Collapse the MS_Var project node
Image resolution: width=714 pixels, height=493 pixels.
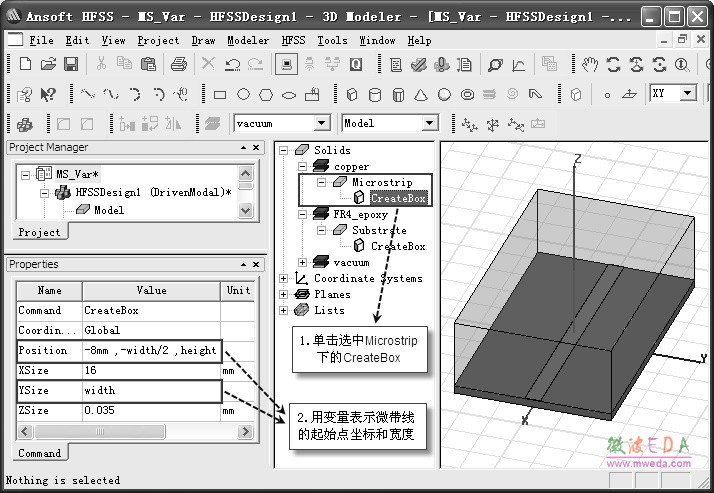click(x=26, y=174)
